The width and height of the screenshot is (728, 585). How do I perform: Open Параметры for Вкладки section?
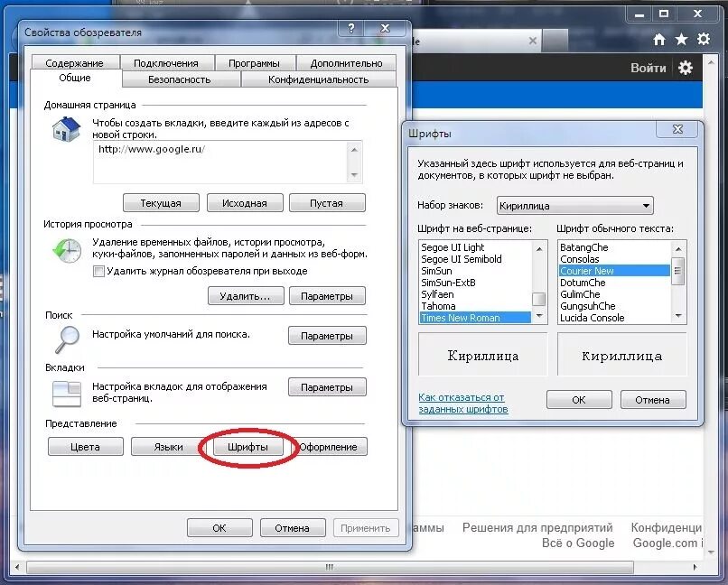(x=327, y=387)
